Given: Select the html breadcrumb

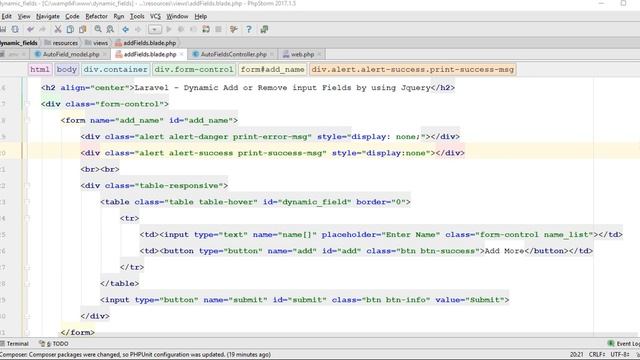Looking at the screenshot, I should 40,69.
